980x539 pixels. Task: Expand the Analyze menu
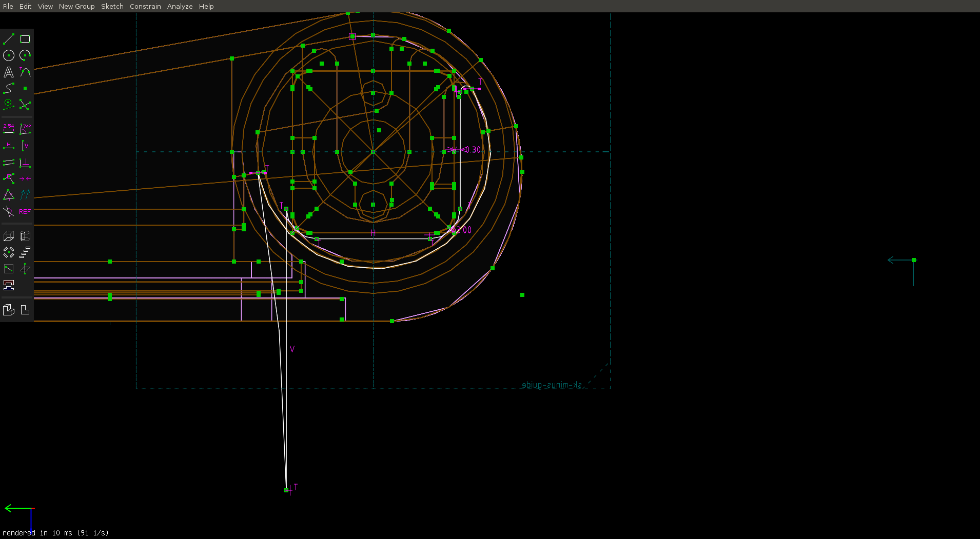pos(180,6)
